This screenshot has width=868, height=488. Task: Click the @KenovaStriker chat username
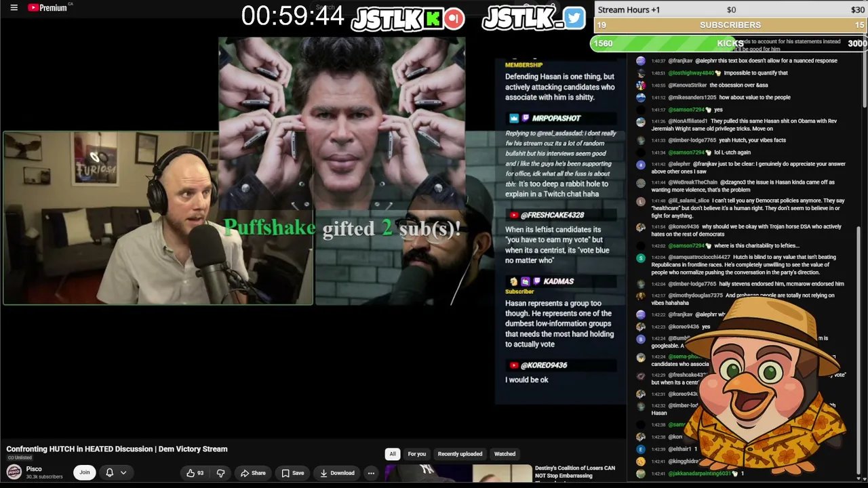[x=688, y=85]
